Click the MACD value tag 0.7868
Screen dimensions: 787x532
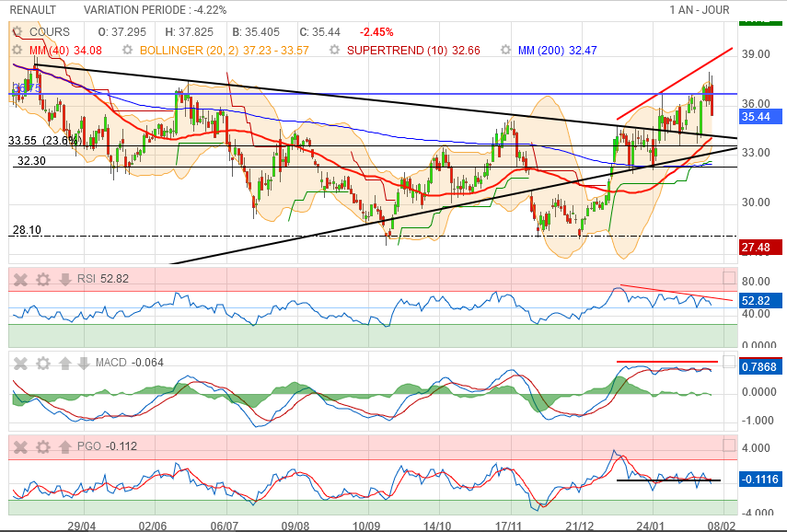coord(761,367)
